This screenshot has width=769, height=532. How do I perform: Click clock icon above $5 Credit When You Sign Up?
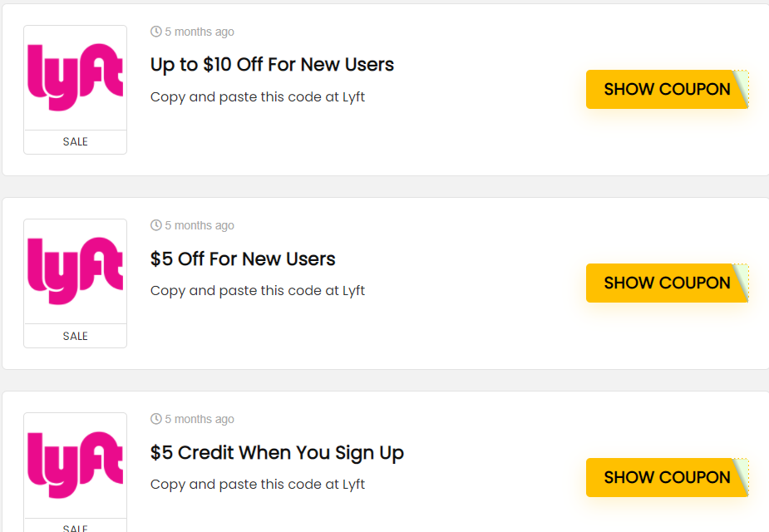point(155,419)
